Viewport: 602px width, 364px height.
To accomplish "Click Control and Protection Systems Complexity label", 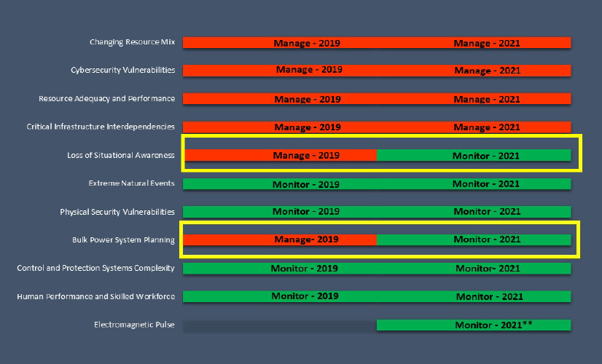I will point(95,268).
